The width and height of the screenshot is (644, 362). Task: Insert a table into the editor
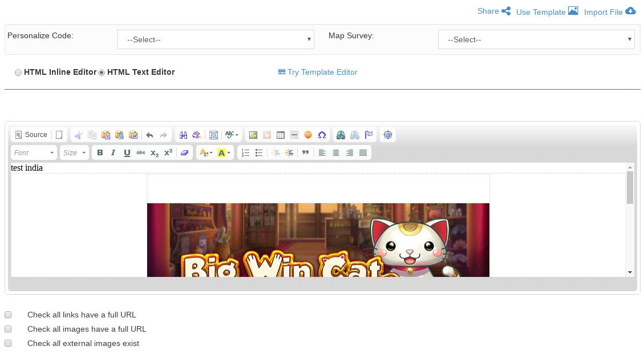click(x=281, y=135)
